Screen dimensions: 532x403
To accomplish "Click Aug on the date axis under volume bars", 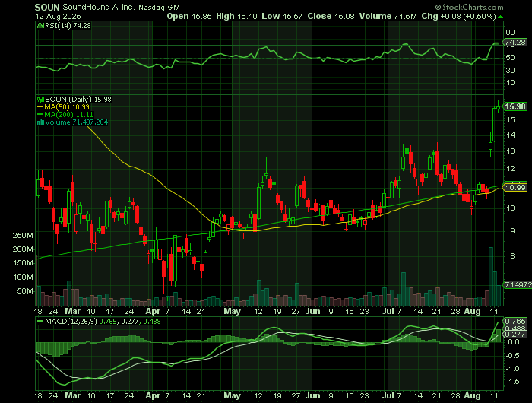I will tap(472, 311).
